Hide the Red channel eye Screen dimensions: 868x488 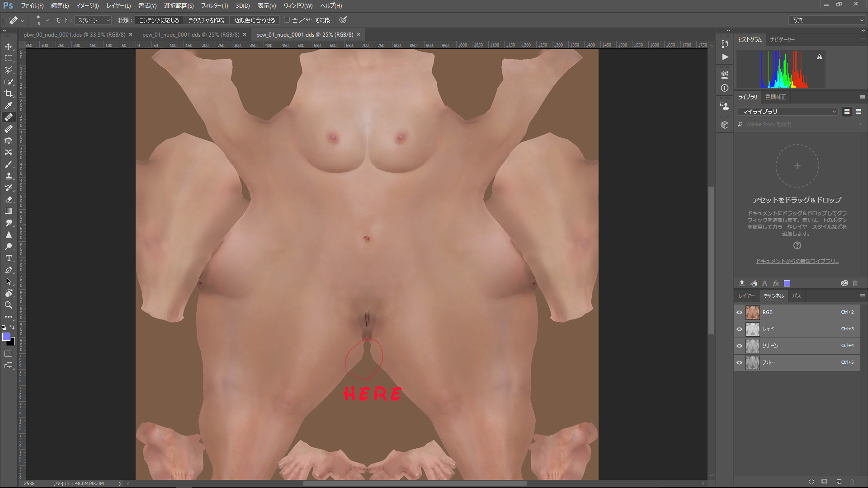coord(740,329)
